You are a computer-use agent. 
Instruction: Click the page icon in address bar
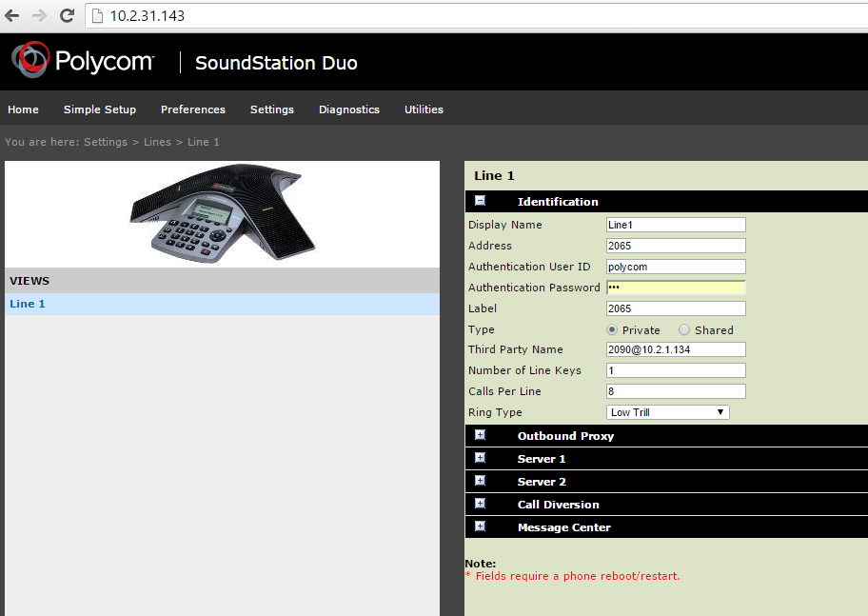(97, 15)
